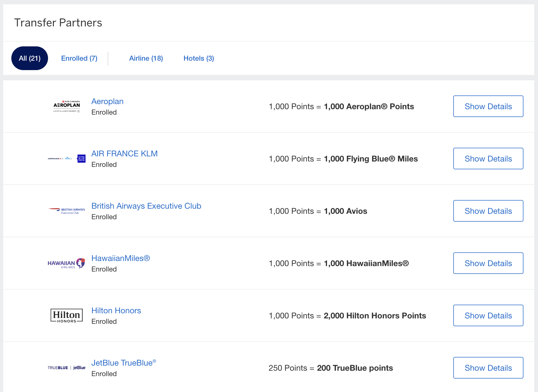Image resolution: width=538 pixels, height=392 pixels.
Task: Click the British Airways Executive Club logo
Action: [x=66, y=211]
